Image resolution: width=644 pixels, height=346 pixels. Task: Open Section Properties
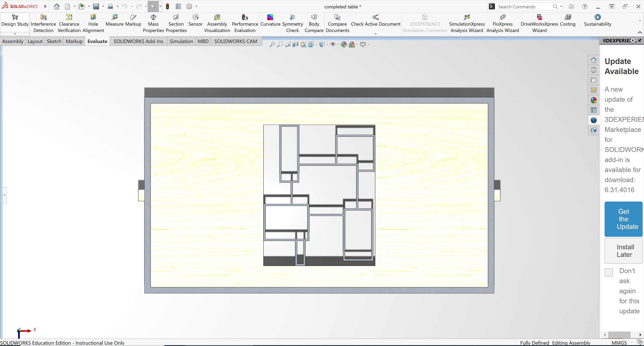coord(176,24)
